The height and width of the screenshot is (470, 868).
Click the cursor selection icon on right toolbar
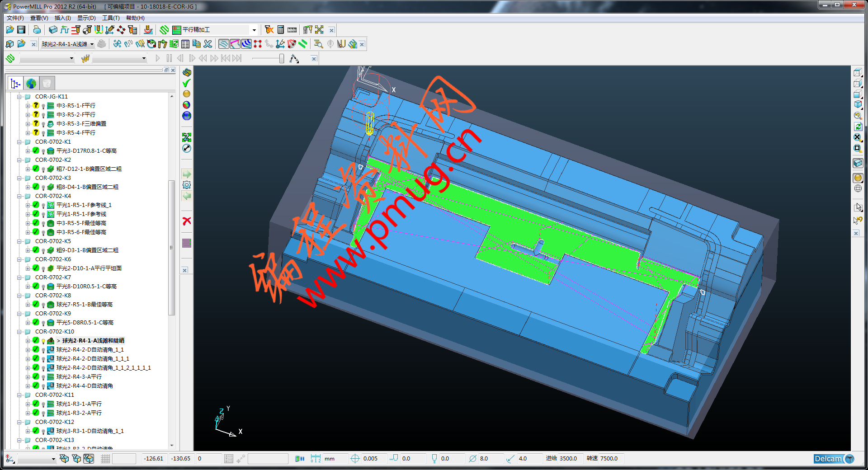(858, 207)
